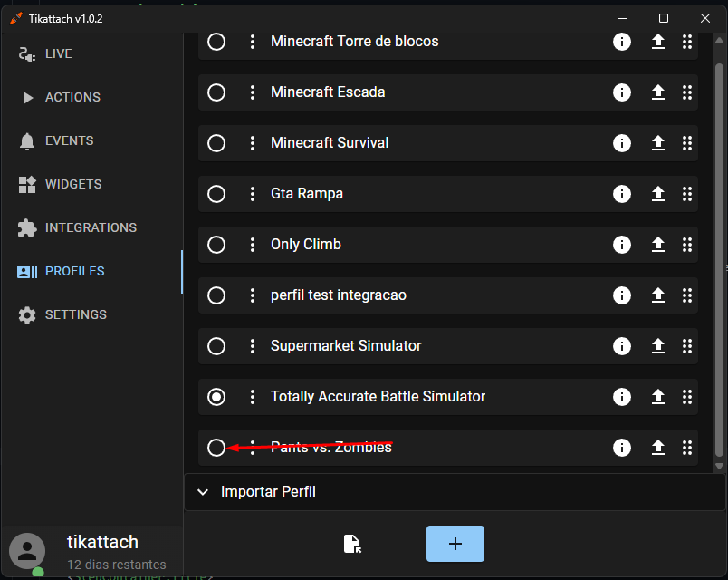Open info for Minecraft Escada profile

point(622,92)
